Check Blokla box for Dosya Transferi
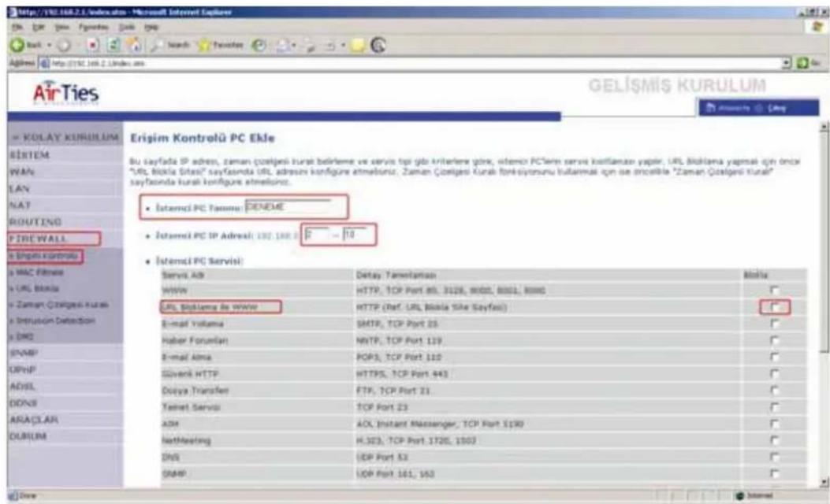830x504 pixels. pos(774,391)
